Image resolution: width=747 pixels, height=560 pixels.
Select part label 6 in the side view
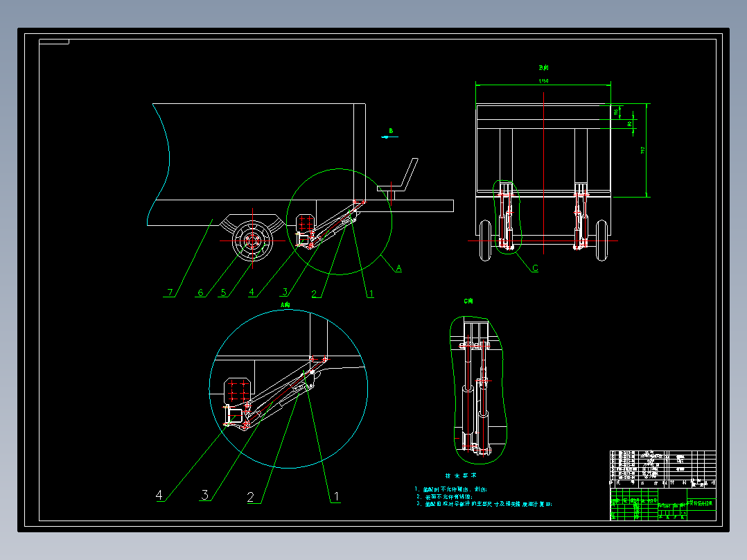[x=200, y=292]
